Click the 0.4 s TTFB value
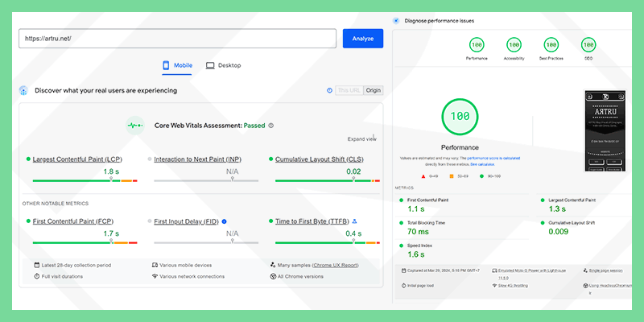The height and width of the screenshot is (322, 644). pos(353,233)
